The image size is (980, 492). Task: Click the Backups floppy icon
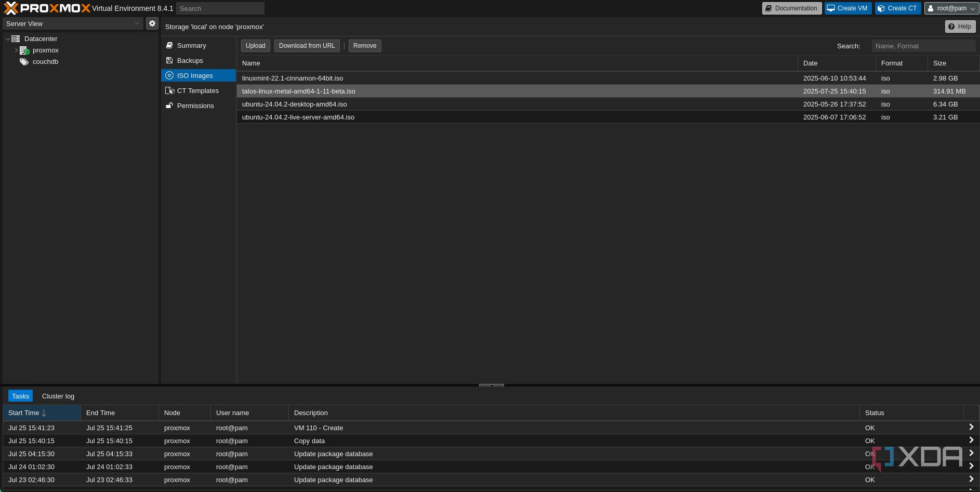pyautogui.click(x=169, y=61)
